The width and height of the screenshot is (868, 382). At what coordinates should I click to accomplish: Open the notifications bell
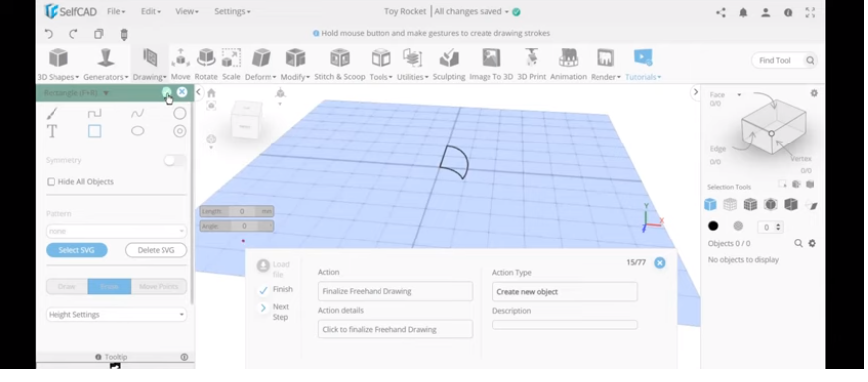coord(743,12)
